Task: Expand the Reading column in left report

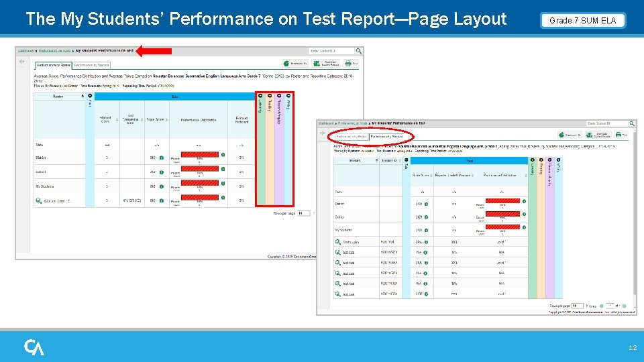Action: tap(270, 96)
